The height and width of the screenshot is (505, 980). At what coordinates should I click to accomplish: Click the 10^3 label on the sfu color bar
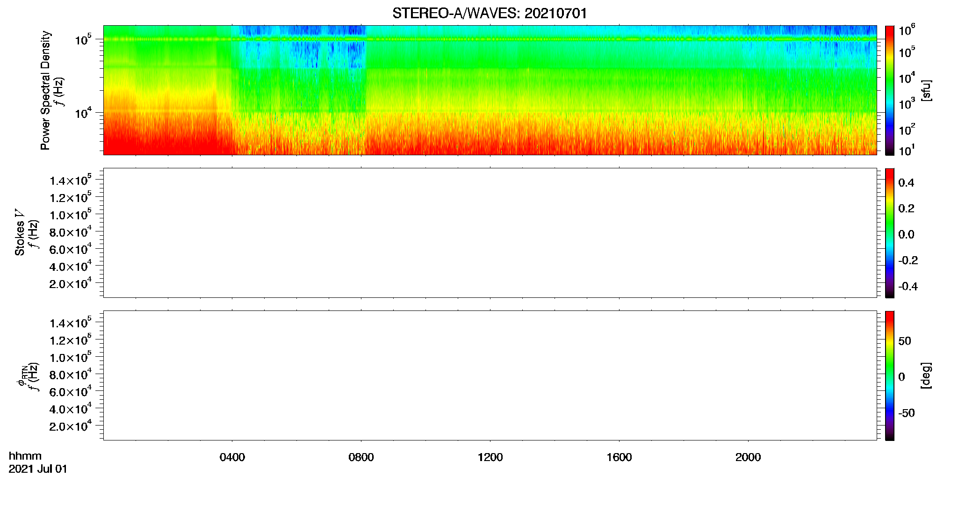(907, 104)
